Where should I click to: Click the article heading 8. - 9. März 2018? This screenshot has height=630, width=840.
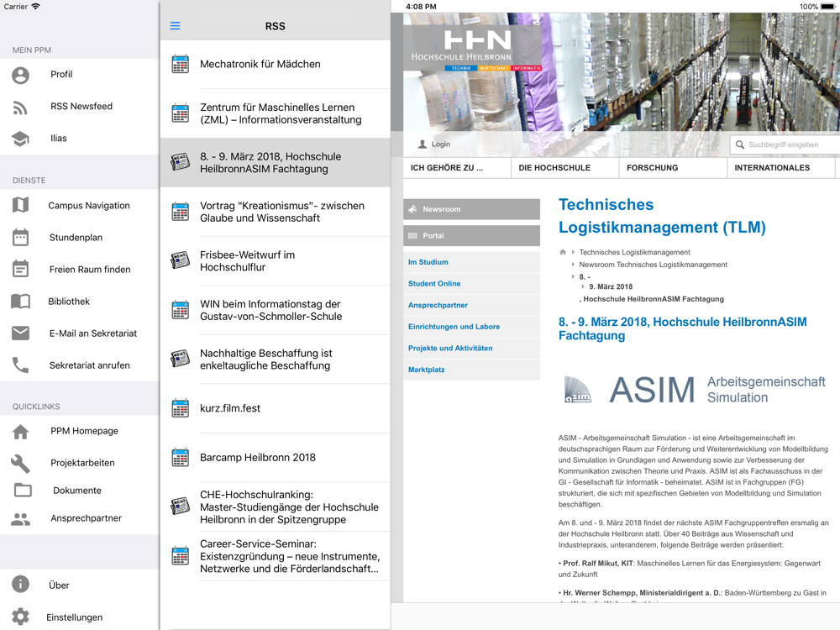tap(682, 328)
